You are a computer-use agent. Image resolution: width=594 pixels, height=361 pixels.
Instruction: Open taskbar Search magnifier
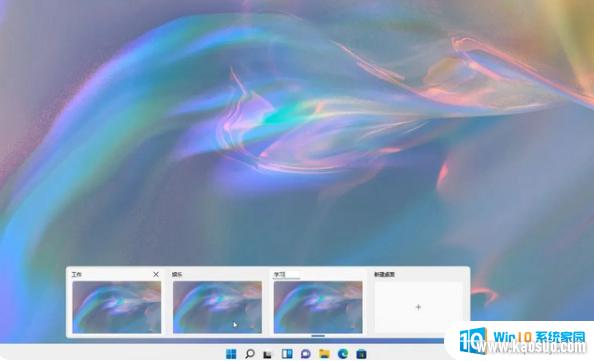point(250,354)
